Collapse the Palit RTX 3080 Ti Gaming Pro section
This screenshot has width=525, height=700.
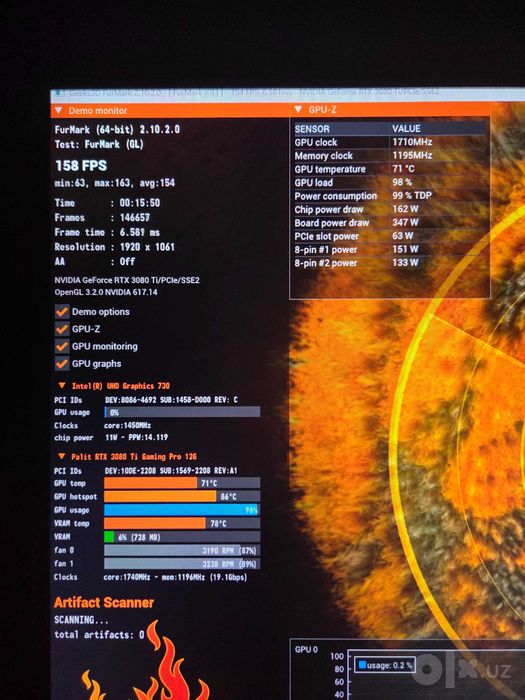point(62,456)
